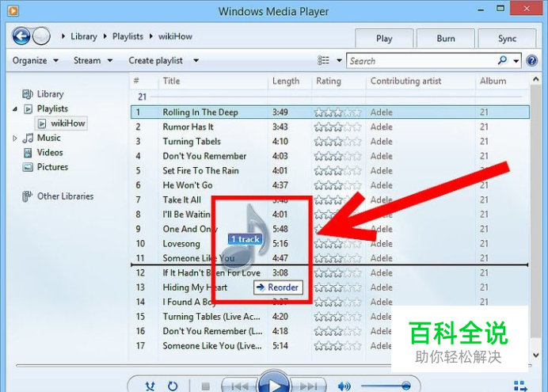This screenshot has width=548, height=392.
Task: Mute the volume speaker icon
Action: click(344, 386)
